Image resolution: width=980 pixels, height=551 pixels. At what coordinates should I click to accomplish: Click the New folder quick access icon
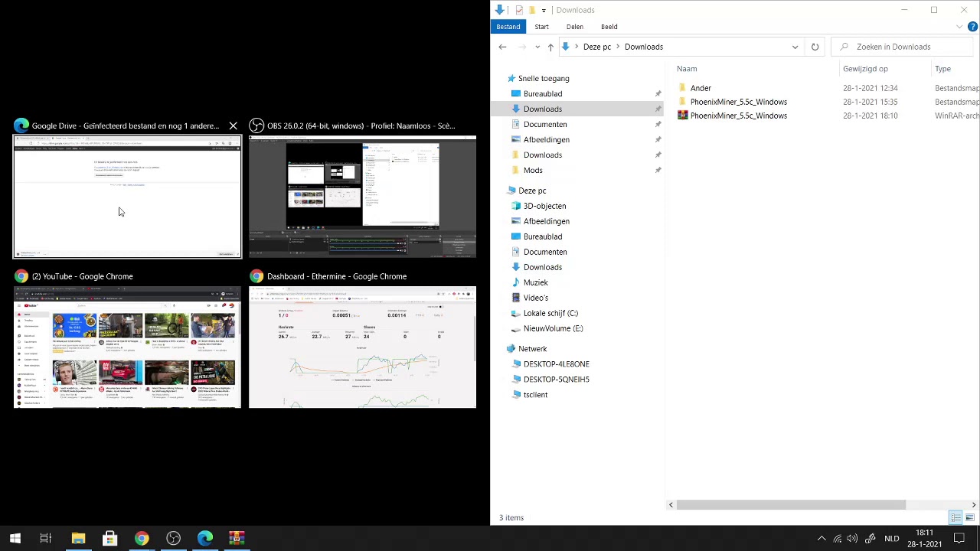click(x=531, y=10)
